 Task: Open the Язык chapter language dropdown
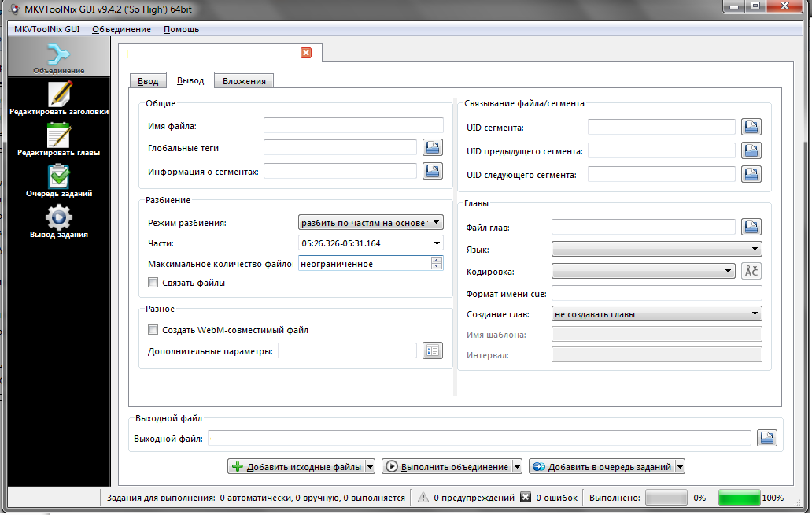point(657,249)
